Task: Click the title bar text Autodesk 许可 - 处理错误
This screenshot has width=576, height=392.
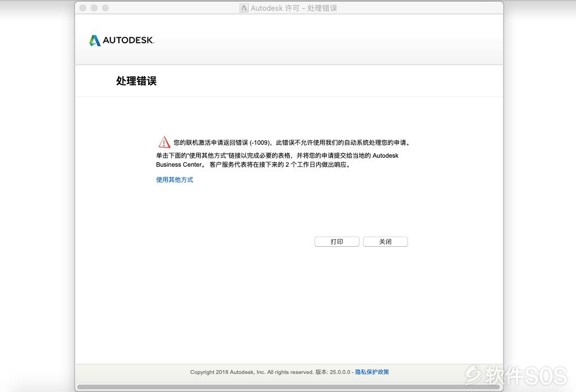Action: (294, 8)
